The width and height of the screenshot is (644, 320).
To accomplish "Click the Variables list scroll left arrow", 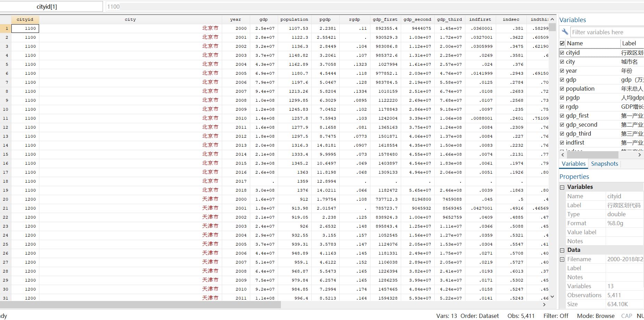I will (563, 155).
